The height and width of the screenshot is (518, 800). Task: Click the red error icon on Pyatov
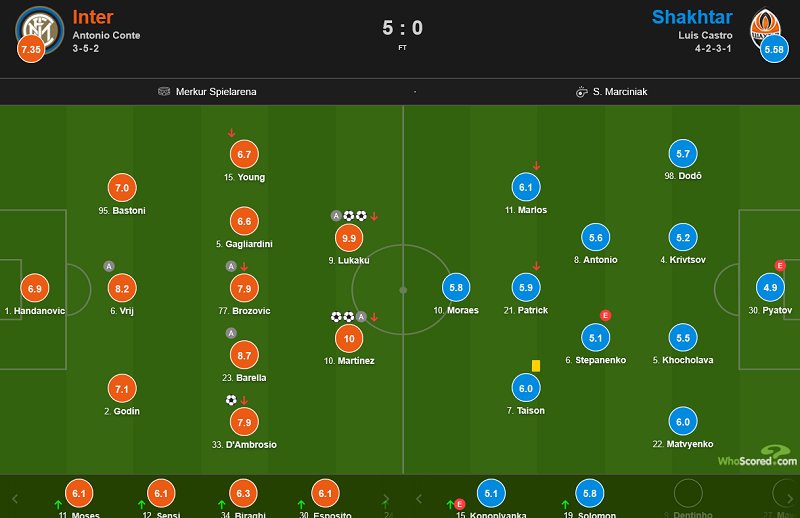(780, 265)
